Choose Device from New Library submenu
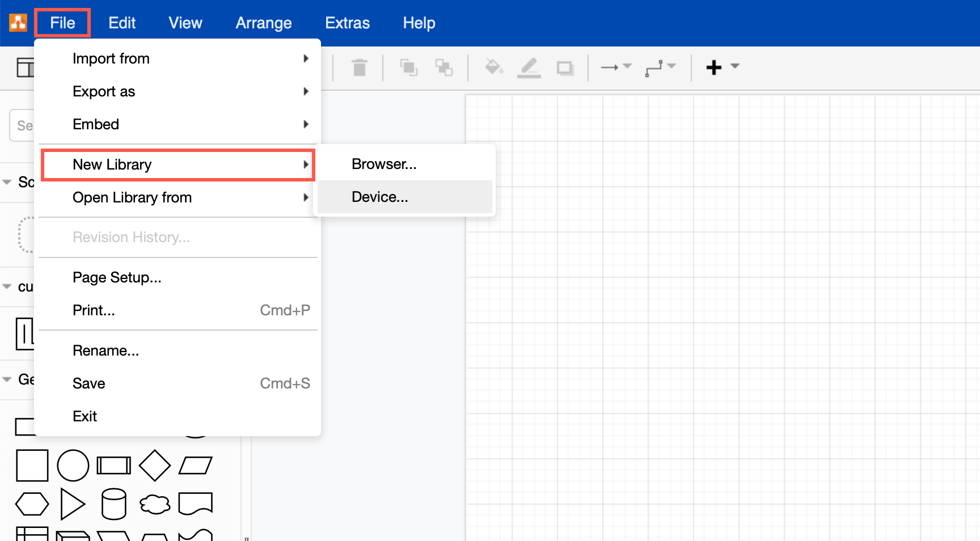 point(379,196)
